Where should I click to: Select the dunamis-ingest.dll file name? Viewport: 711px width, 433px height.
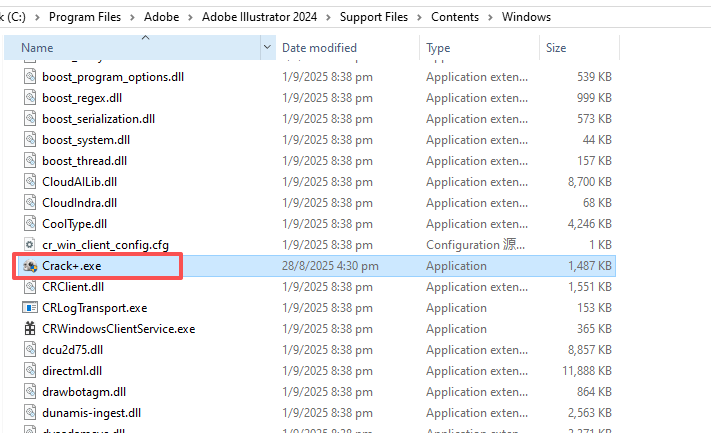(91, 413)
